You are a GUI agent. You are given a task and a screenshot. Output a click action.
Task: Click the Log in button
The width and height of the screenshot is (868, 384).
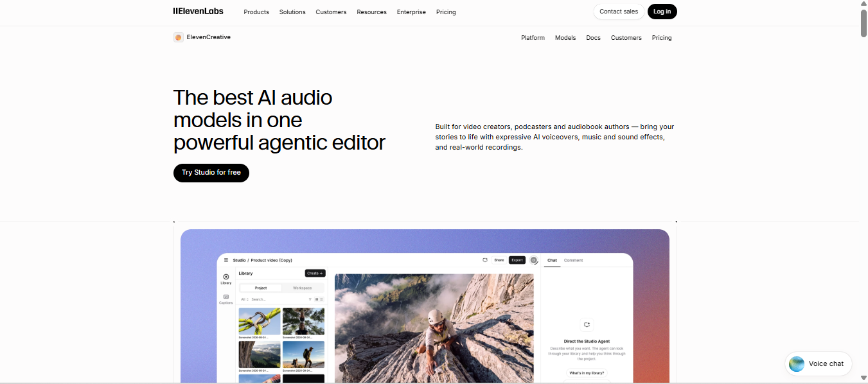coord(662,12)
